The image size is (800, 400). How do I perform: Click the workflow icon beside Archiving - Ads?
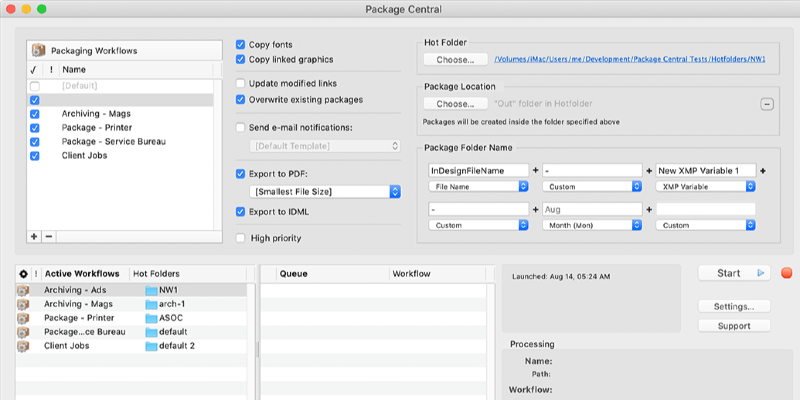coord(23,290)
